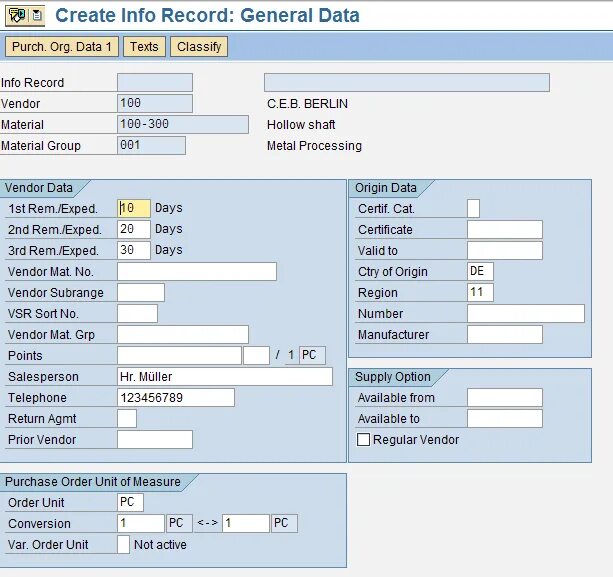
Task: Click the Return Agmt input box
Action: coord(127,419)
